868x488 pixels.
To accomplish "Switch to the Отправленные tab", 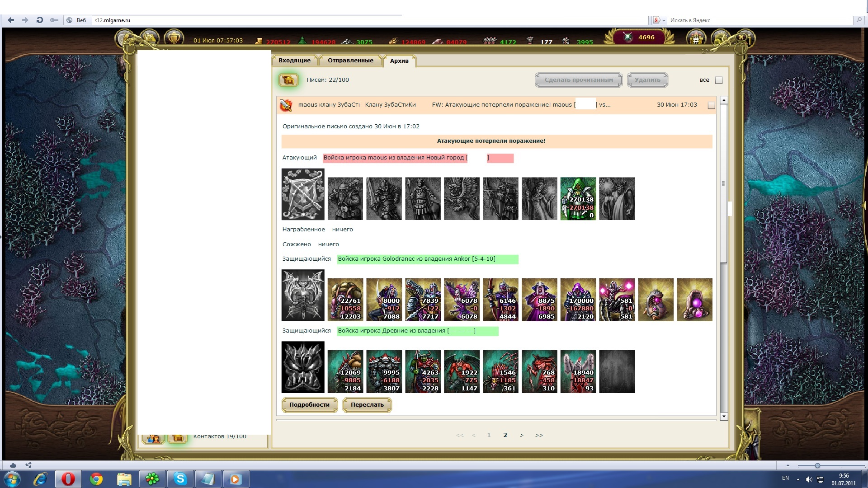I will 350,61.
